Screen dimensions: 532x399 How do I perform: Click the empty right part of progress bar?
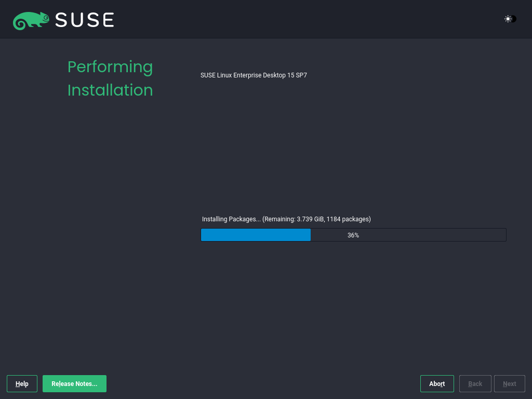pyautogui.click(x=431, y=235)
